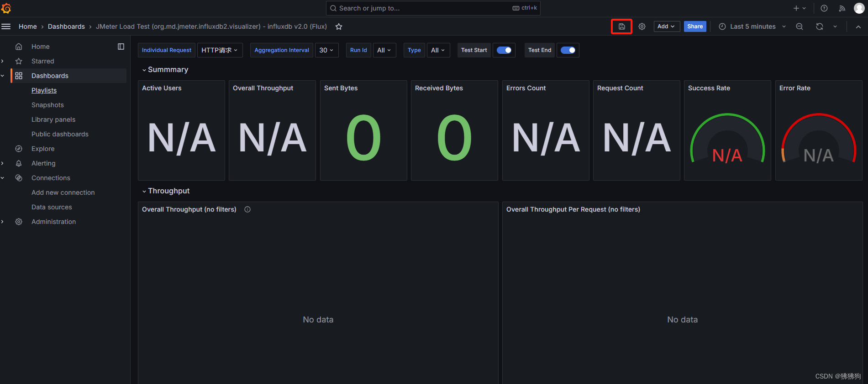Open Playlists in the sidebar
This screenshot has width=868, height=384.
click(44, 90)
